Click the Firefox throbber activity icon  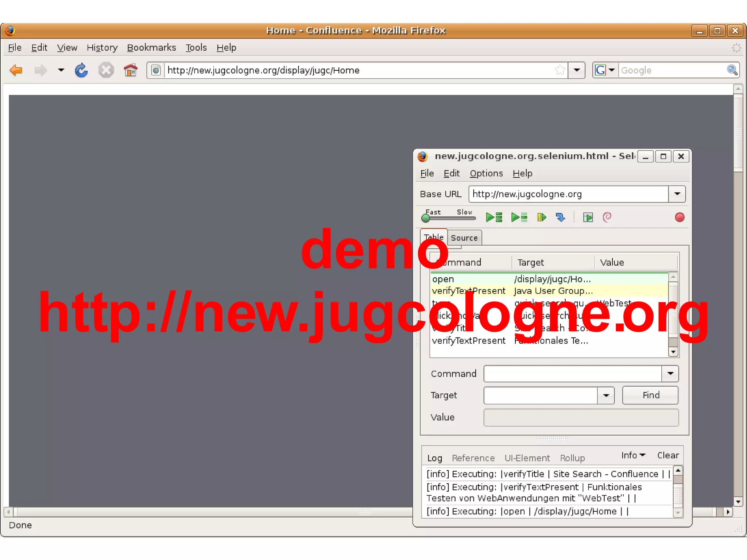[x=736, y=48]
